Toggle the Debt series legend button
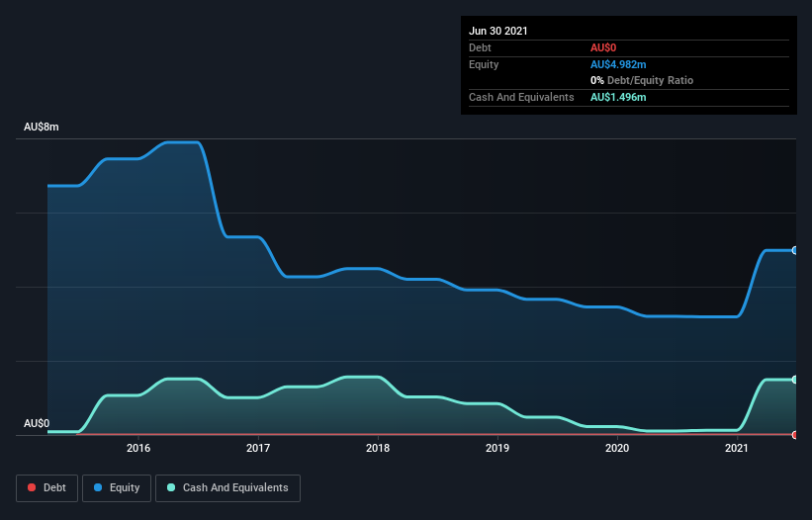The width and height of the screenshot is (812, 520). [47, 488]
